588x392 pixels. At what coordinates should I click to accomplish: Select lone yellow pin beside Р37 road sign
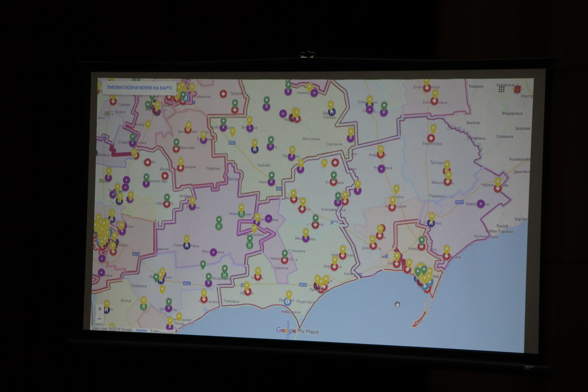[x=233, y=132]
